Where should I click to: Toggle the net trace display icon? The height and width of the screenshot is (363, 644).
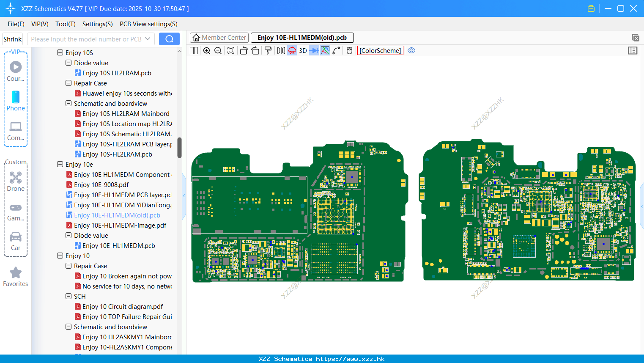(325, 50)
